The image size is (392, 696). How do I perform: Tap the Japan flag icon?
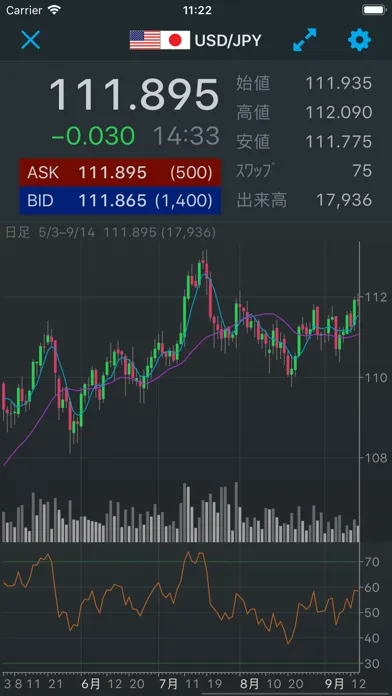pos(175,40)
